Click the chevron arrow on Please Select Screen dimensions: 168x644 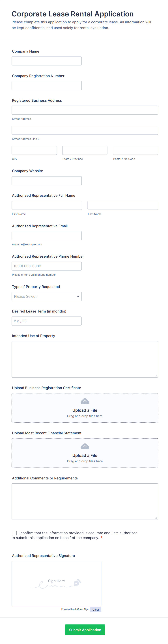[78, 296]
